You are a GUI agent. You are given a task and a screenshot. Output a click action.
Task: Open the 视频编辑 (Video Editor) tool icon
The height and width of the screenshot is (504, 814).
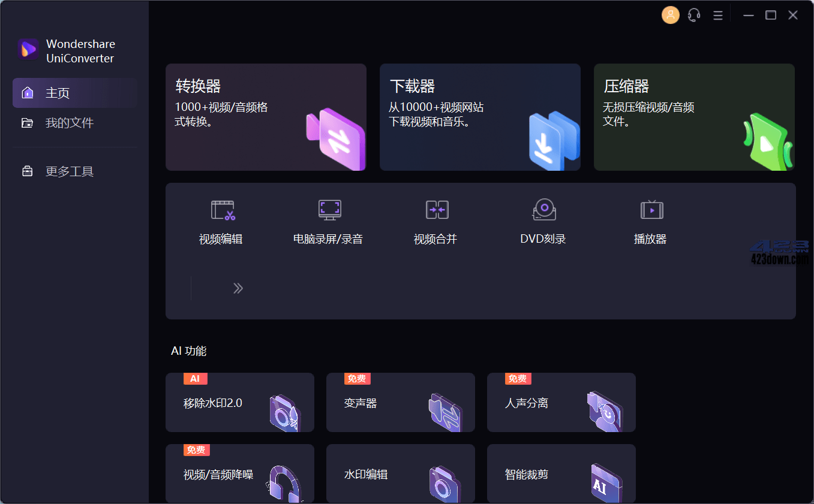(221, 210)
